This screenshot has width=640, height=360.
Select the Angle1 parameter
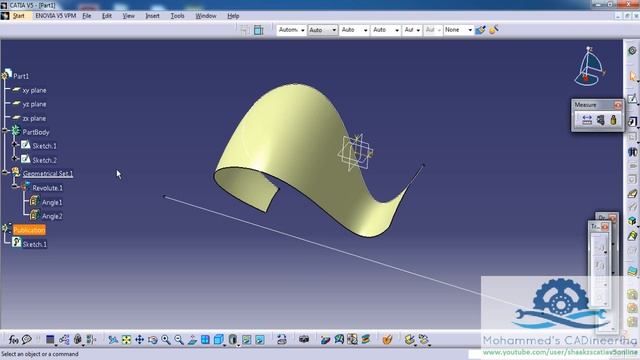click(x=52, y=202)
